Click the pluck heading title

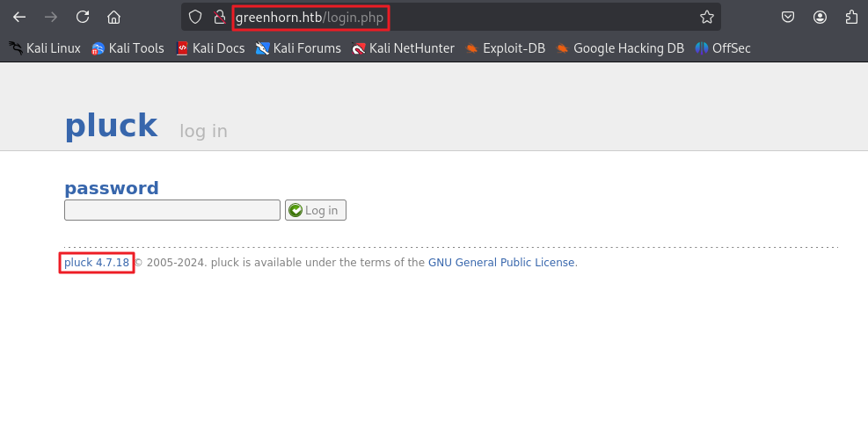(x=112, y=126)
